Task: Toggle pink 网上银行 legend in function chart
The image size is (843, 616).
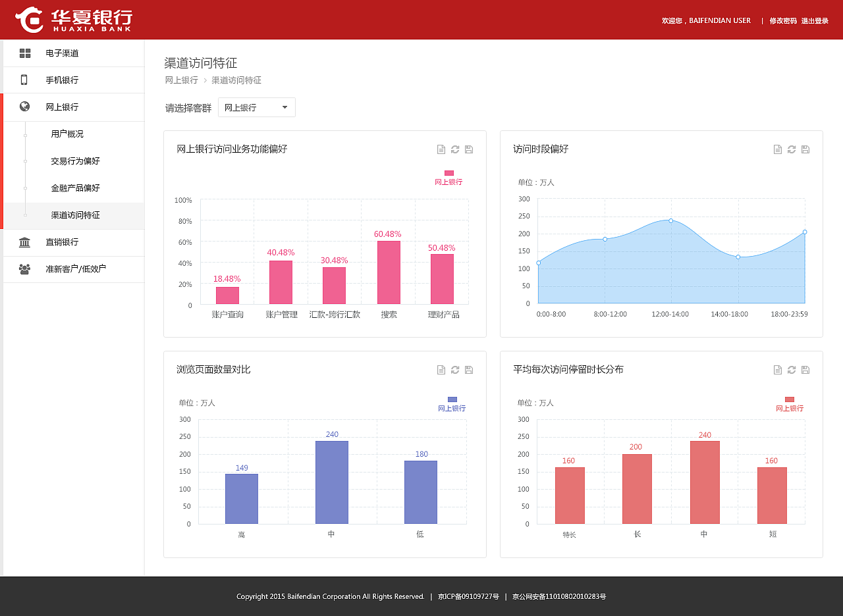Action: pos(449,178)
